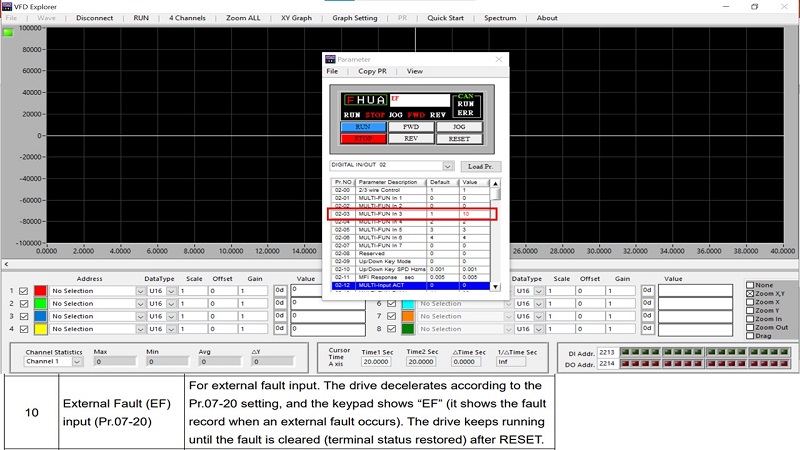Toggle channel 2 enable checkbox
This screenshot has width=800, height=450.
click(23, 304)
